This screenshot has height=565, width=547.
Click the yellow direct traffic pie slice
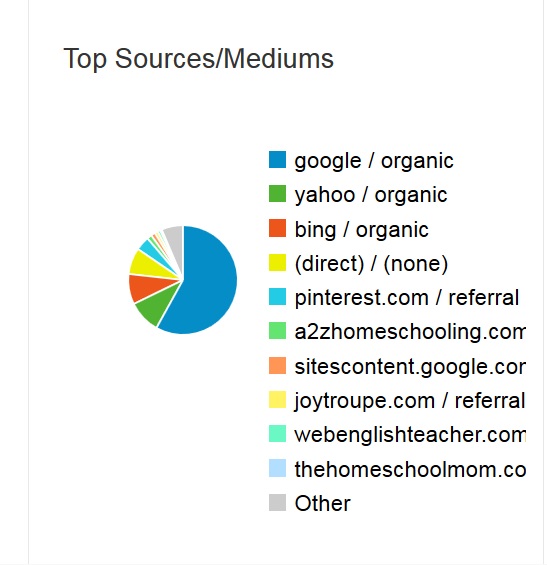[148, 265]
